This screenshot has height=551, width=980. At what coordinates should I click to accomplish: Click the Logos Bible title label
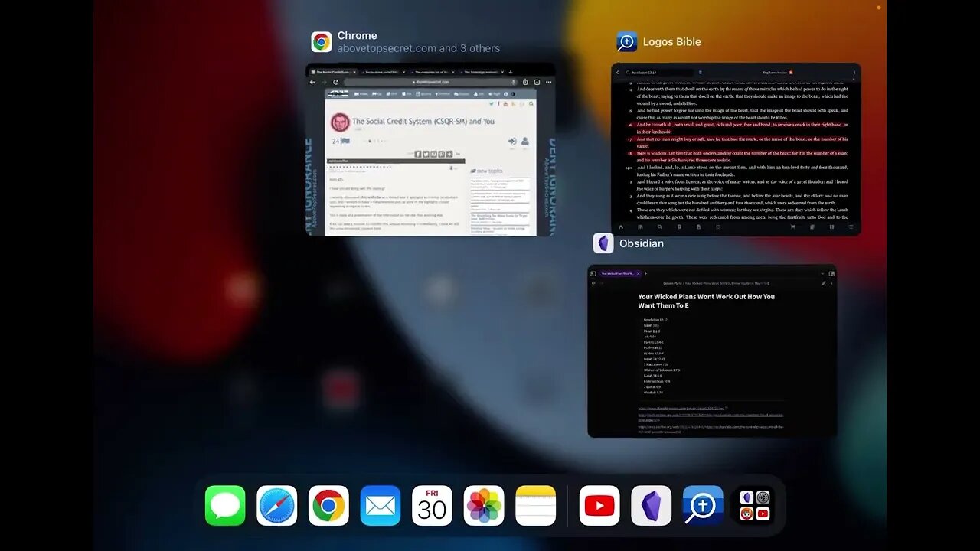(x=672, y=42)
